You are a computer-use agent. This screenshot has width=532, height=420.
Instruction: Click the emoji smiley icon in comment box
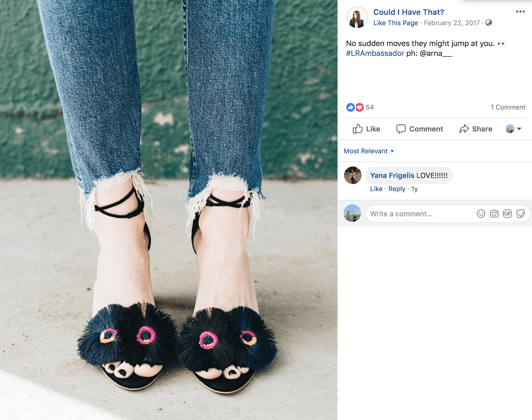[x=481, y=214]
